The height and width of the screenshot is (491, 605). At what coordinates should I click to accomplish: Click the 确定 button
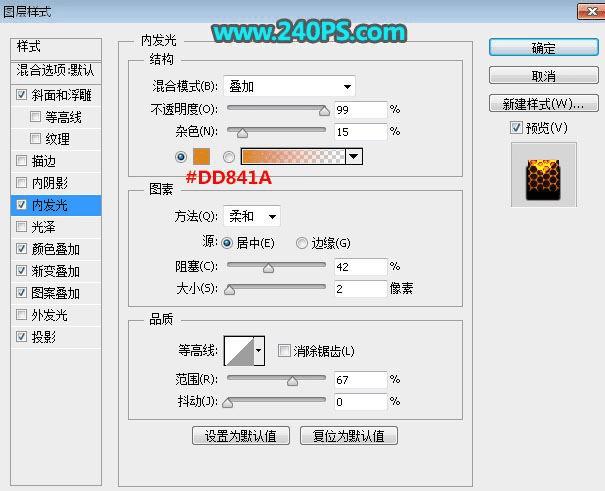pos(544,48)
